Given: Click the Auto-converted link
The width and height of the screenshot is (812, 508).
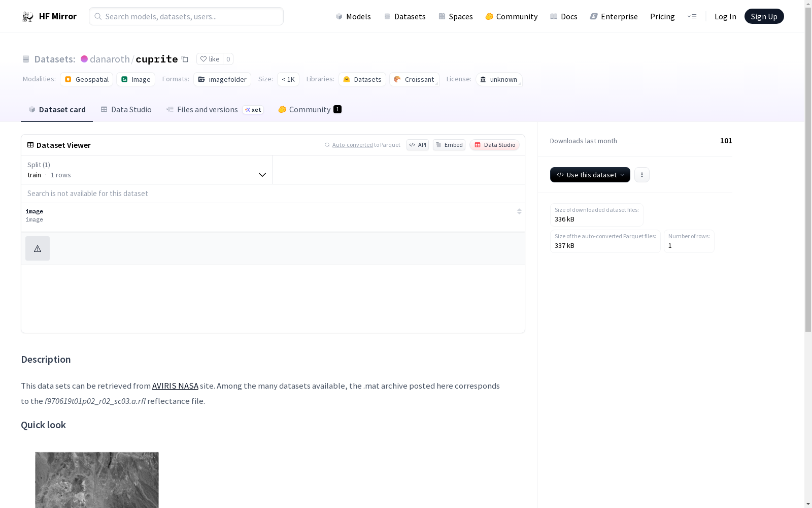Looking at the screenshot, I should [352, 145].
